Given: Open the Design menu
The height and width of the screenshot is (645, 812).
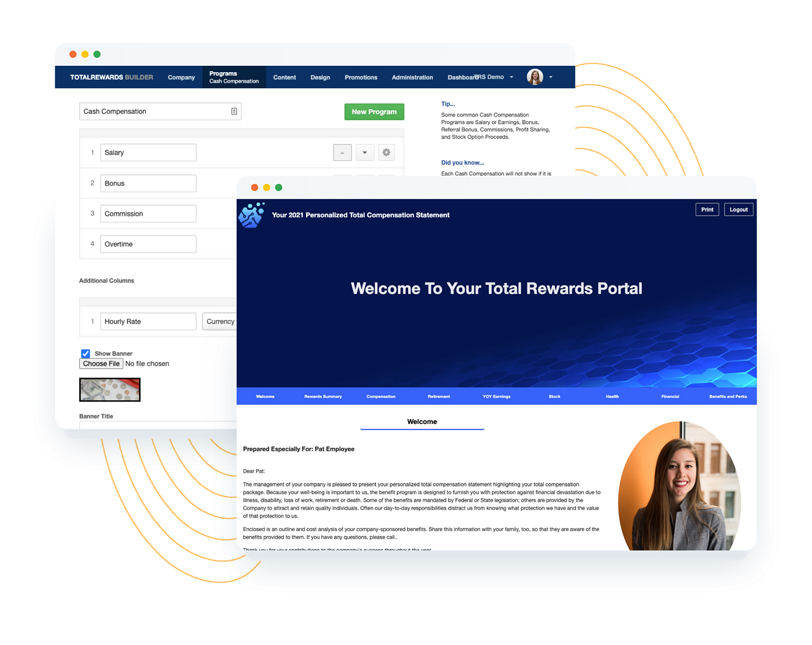Looking at the screenshot, I should point(320,78).
